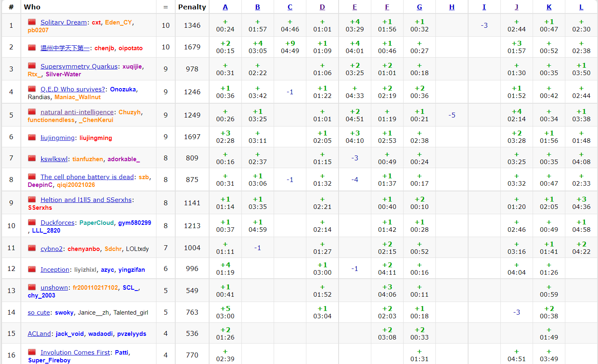Viewport: 598px width, 364px height.
Task: Open jack_void's user profile
Action: tap(69, 334)
